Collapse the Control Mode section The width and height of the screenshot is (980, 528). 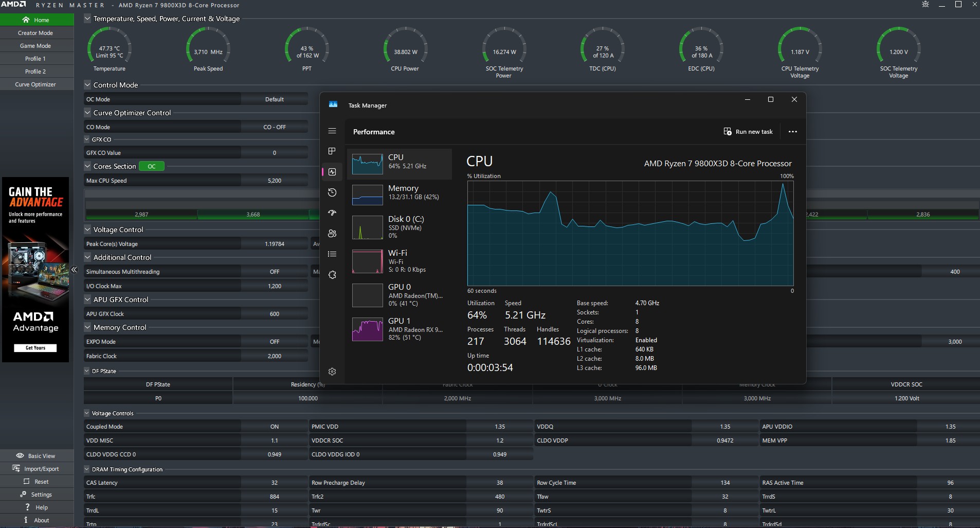(x=87, y=85)
